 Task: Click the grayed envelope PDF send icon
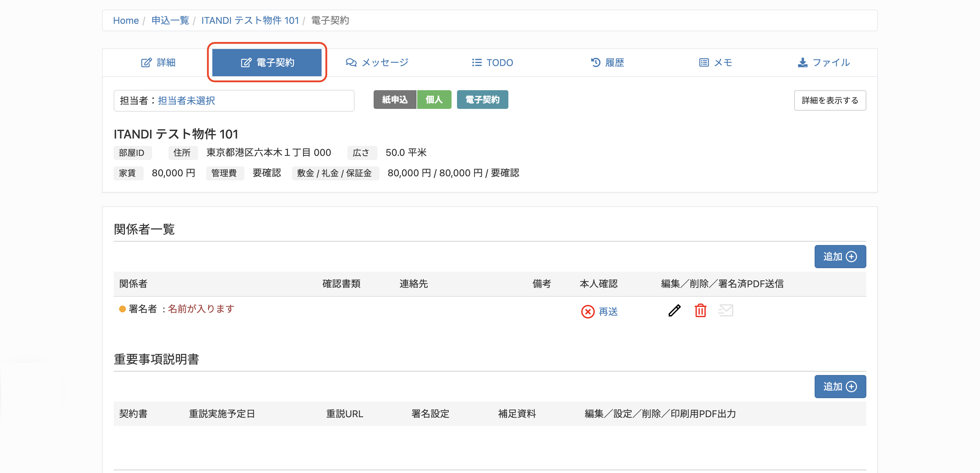[x=726, y=311]
